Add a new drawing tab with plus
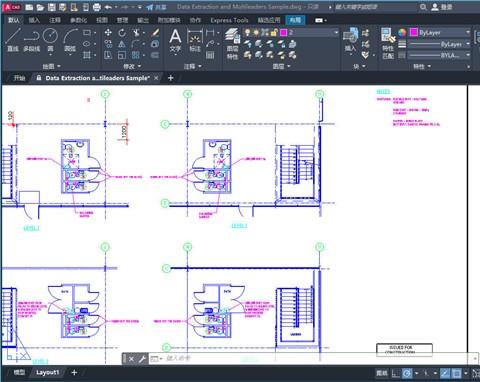 pos(171,78)
